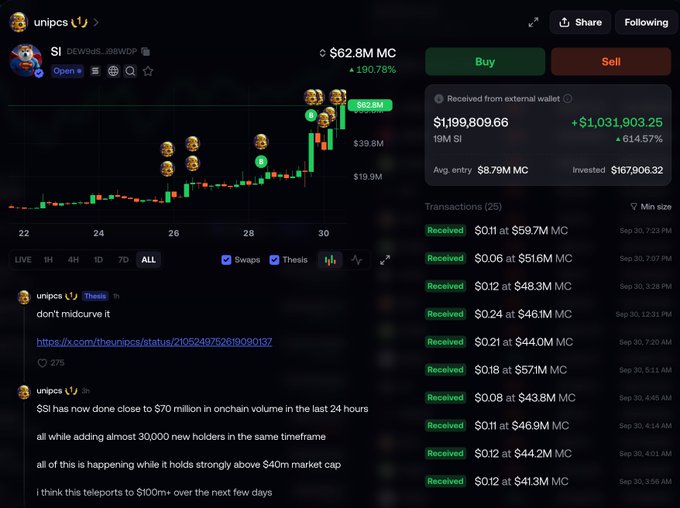680x508 pixels.
Task: Open the x.com/theunipcs status link
Action: [154, 342]
